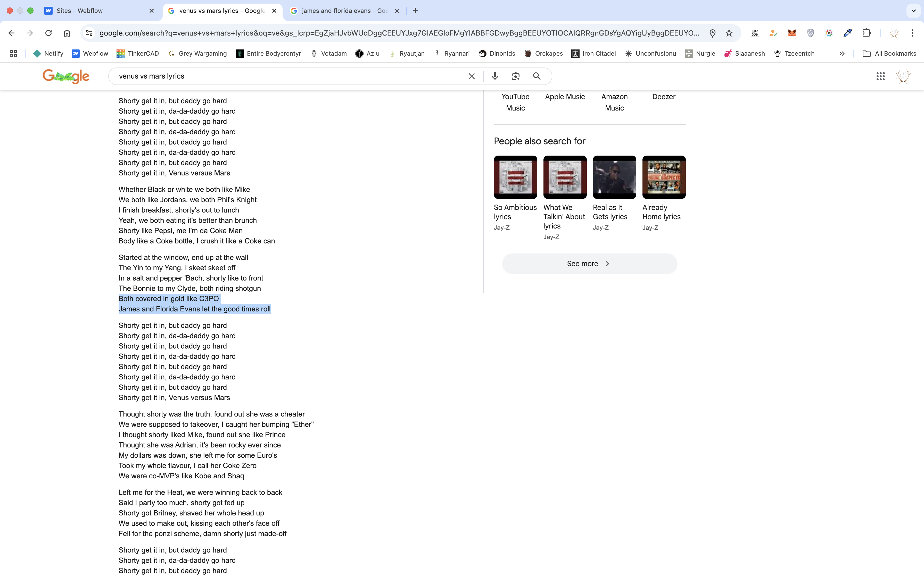
Task: Click the See more button
Action: pos(589,264)
